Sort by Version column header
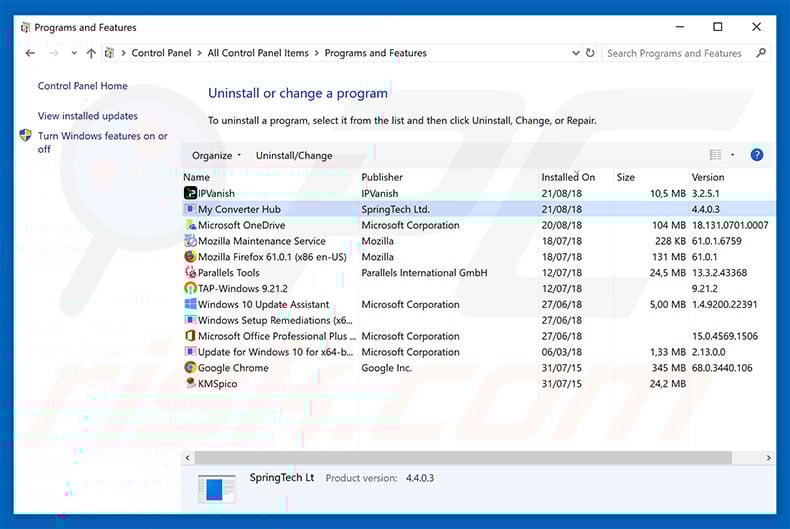 point(707,177)
